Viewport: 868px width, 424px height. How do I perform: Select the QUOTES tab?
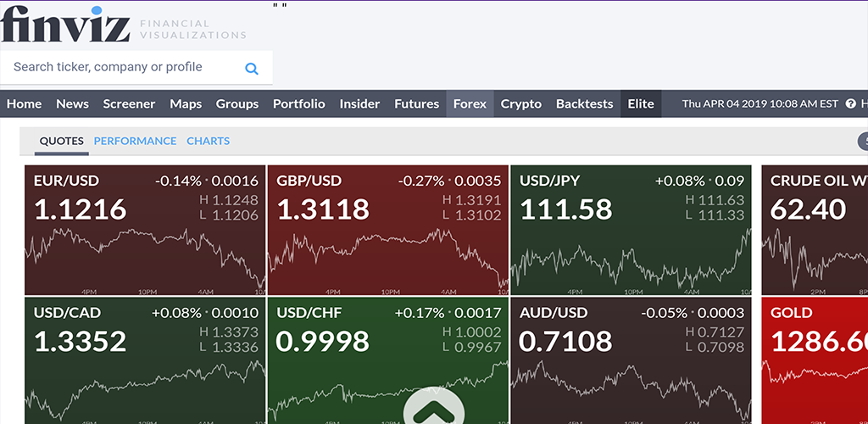61,141
